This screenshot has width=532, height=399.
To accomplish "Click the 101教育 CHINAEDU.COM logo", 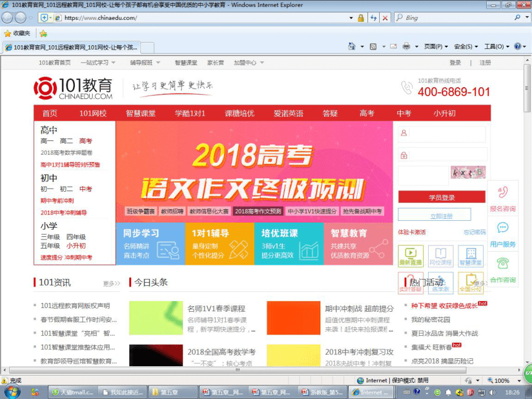I will coord(73,88).
